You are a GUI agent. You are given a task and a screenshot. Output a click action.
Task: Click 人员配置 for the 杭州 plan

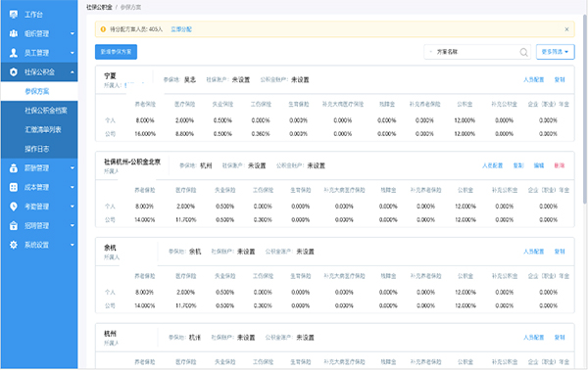tap(534, 338)
